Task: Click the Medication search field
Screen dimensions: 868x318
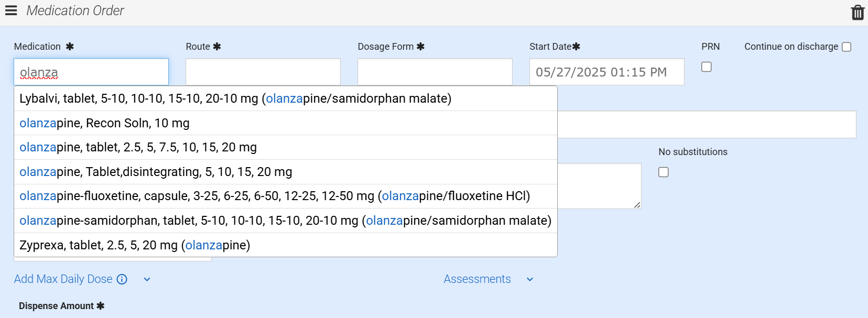Action: point(91,72)
